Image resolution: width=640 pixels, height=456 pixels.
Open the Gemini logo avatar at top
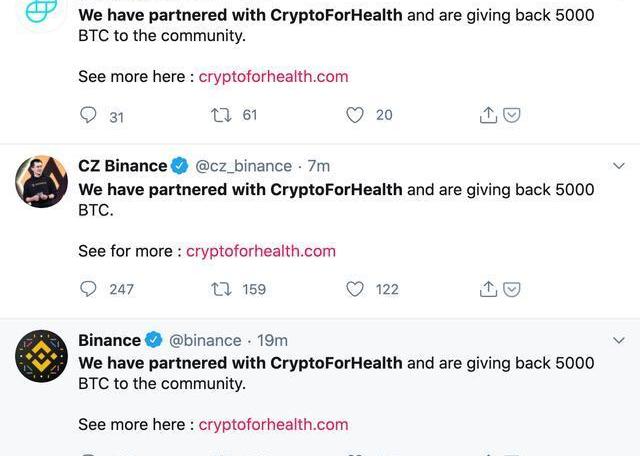[x=41, y=10]
